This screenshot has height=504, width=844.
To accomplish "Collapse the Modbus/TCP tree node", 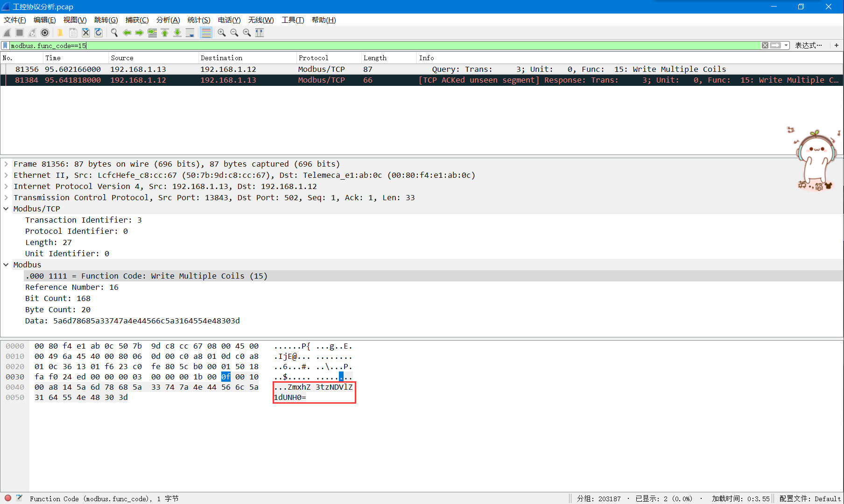I will [6, 209].
